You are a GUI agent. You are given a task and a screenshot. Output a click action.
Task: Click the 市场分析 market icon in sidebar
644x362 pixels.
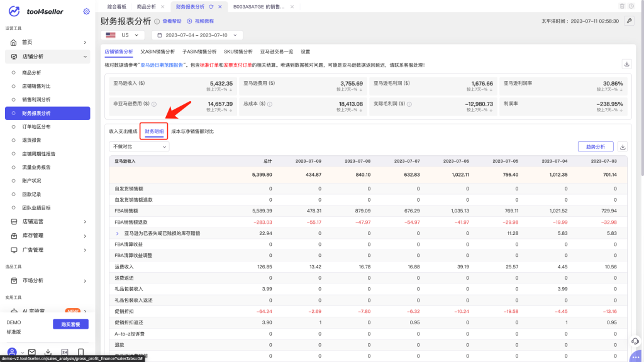(x=14, y=281)
